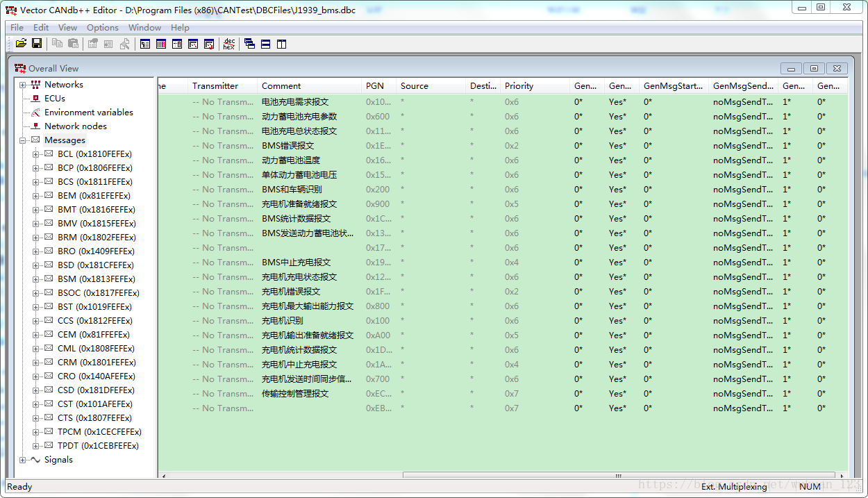Image resolution: width=868 pixels, height=498 pixels.
Task: Open the Help menu
Action: (180, 28)
